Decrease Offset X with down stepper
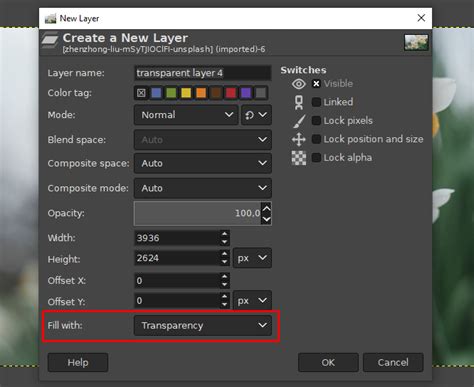 pos(225,285)
